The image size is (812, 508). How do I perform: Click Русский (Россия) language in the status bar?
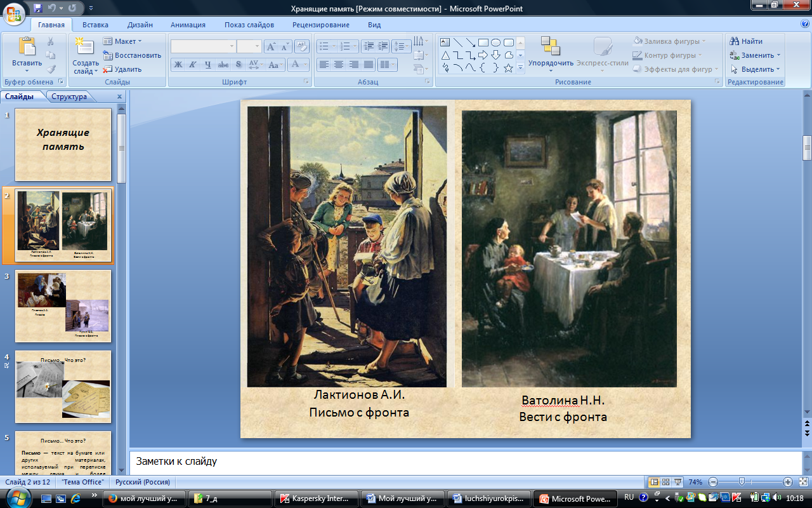coord(143,482)
